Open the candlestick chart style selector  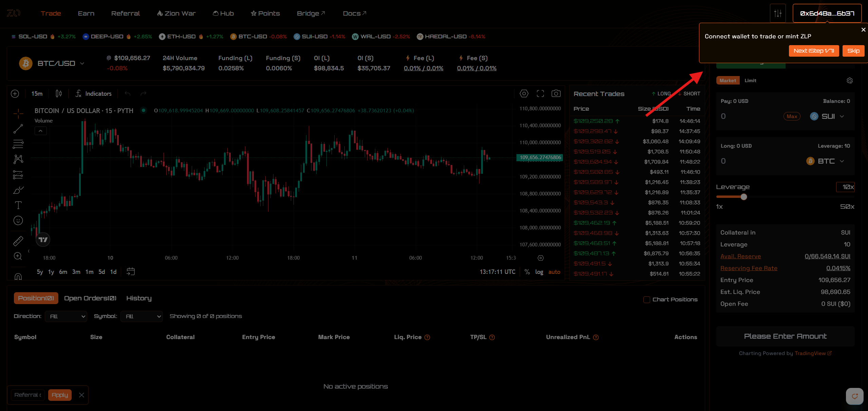pos(59,94)
